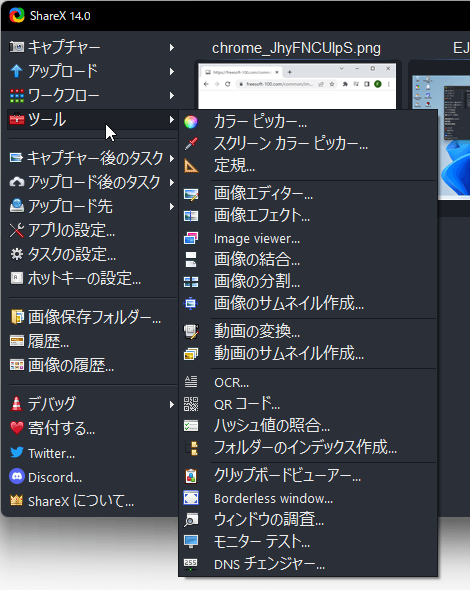Image resolution: width=470 pixels, height=590 pixels.
Task: Expand the ワークフロー submenu arrow
Action: pos(172,96)
